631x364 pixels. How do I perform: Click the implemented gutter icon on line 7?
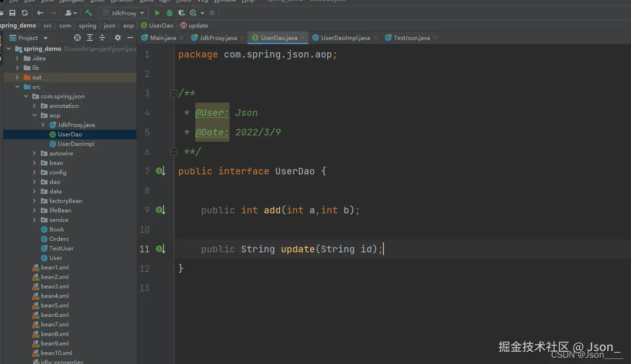(161, 171)
